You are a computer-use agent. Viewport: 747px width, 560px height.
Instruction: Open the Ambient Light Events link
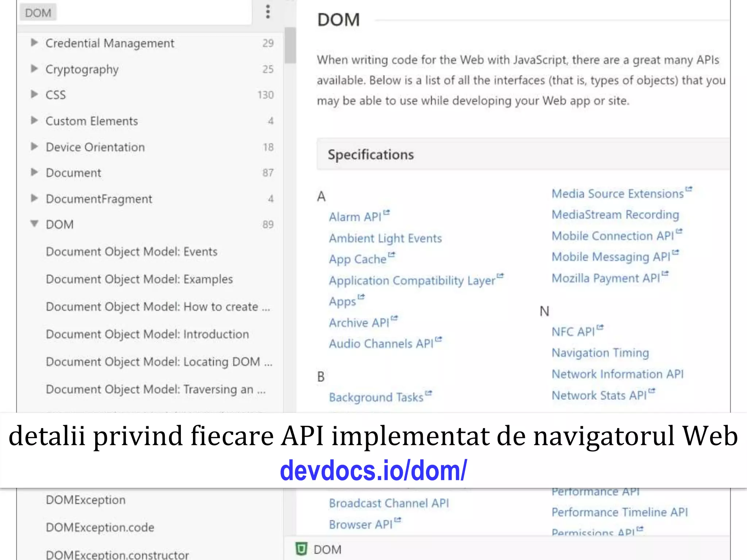(385, 238)
